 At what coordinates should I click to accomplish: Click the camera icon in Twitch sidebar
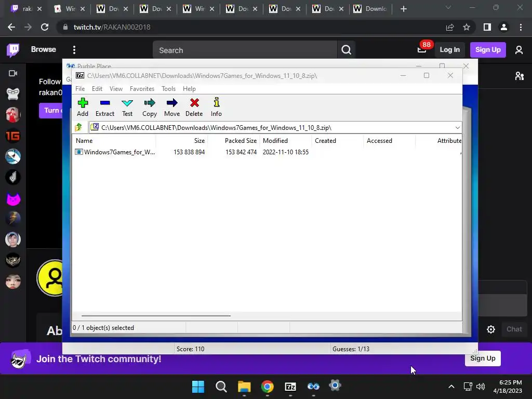point(13,73)
